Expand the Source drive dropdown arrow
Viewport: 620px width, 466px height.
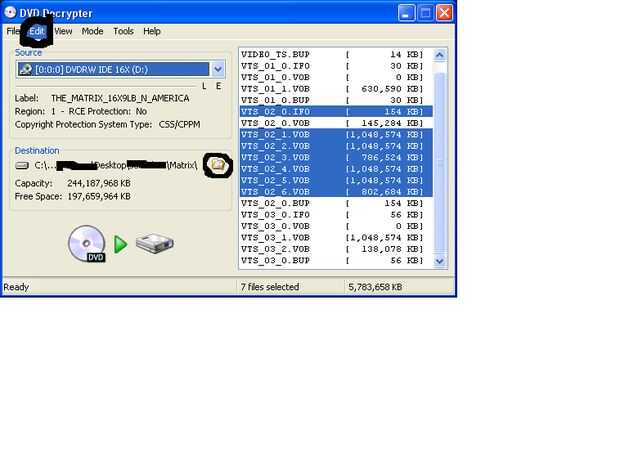(218, 70)
